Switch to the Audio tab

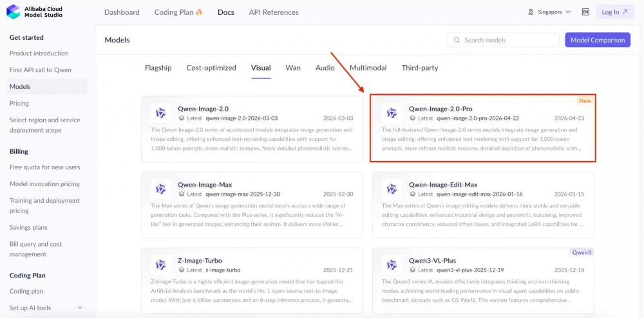[x=325, y=68]
